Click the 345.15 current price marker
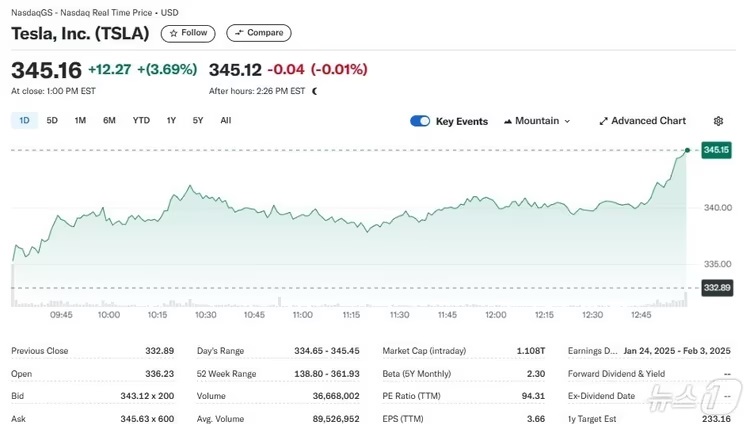 (x=715, y=150)
